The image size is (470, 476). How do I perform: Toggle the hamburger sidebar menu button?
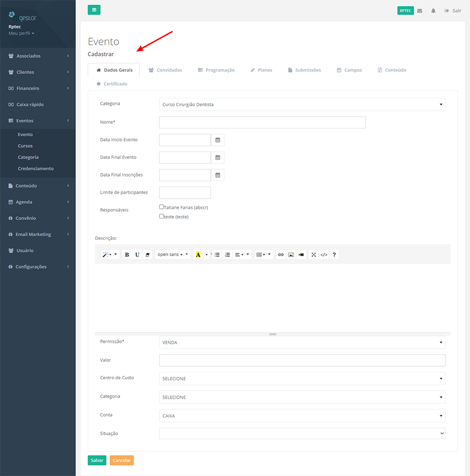(x=94, y=9)
